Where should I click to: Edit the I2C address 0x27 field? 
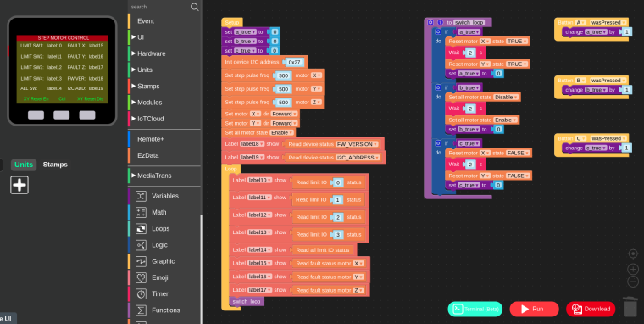(x=294, y=63)
